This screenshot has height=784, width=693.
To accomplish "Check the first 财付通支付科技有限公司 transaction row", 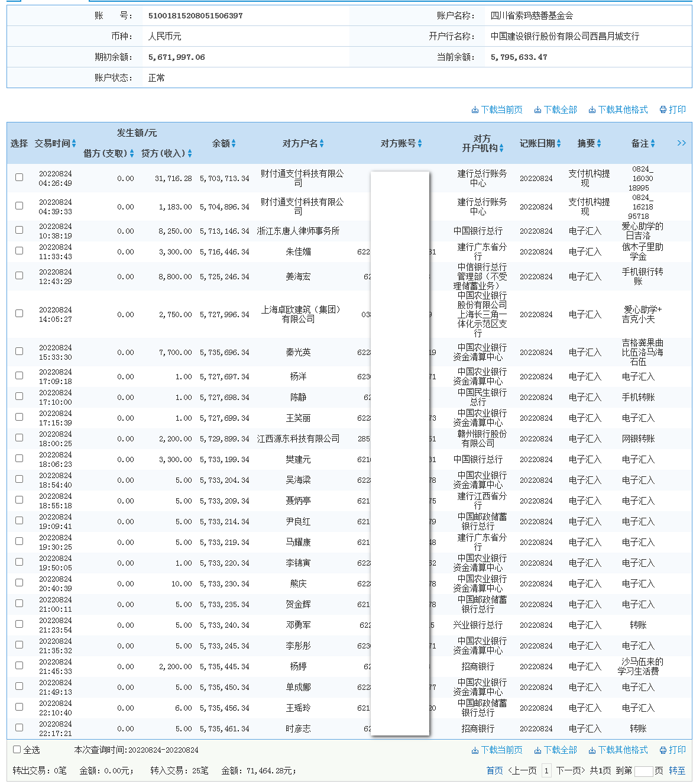I will (x=18, y=177).
